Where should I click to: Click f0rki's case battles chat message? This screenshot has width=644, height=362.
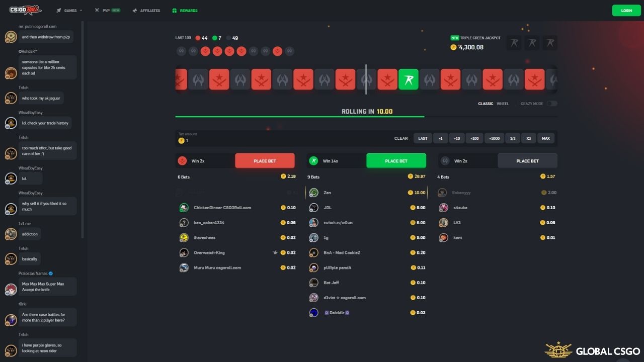pyautogui.click(x=48, y=317)
